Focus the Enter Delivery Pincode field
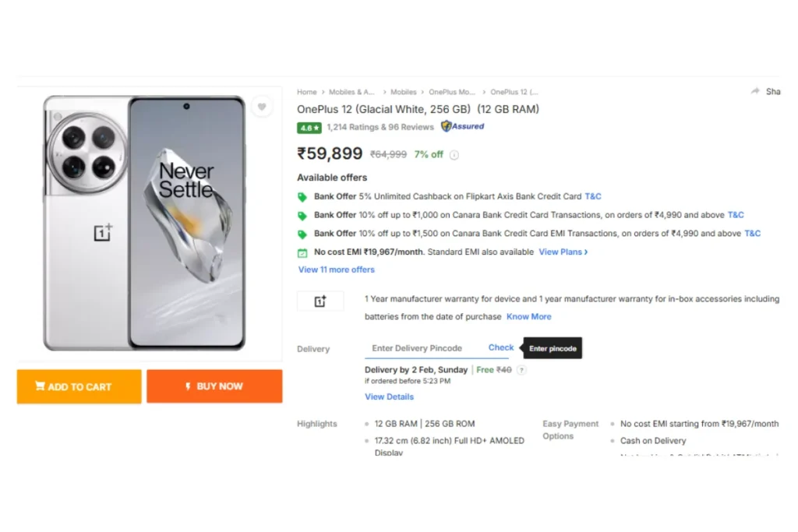 coord(422,348)
